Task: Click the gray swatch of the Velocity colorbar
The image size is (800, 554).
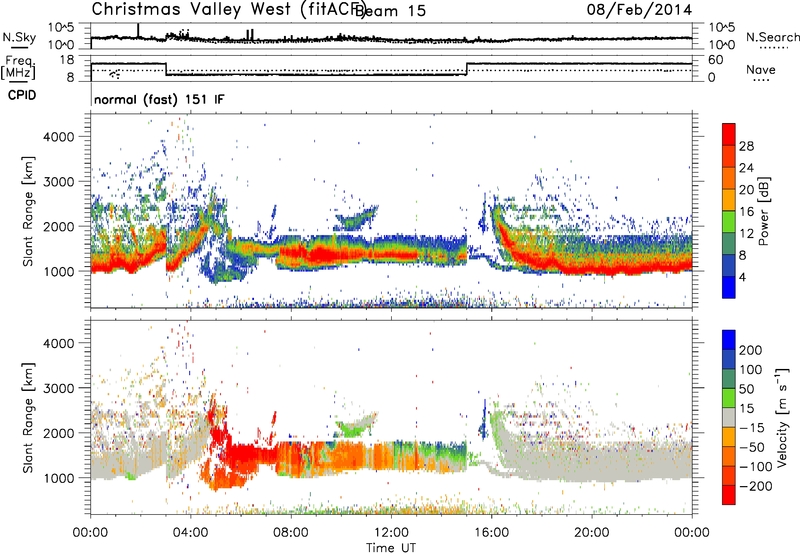Action: pos(729,418)
